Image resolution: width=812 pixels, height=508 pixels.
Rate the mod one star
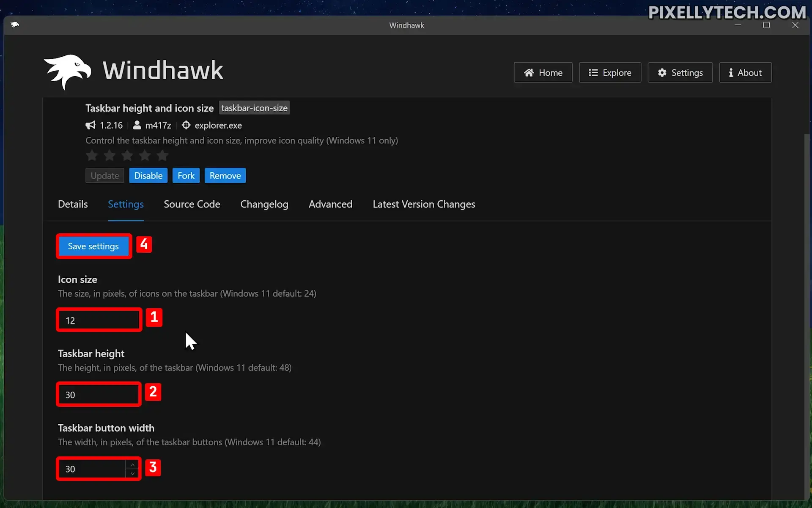92,156
